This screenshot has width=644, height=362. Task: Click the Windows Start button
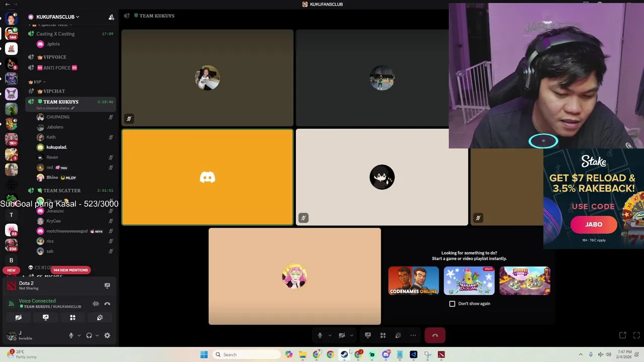204,354
